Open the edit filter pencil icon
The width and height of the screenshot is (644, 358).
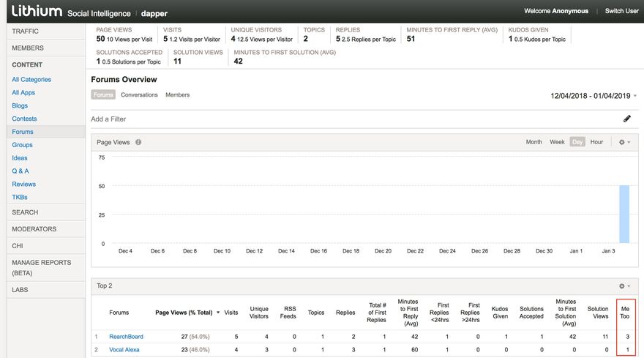pos(626,119)
